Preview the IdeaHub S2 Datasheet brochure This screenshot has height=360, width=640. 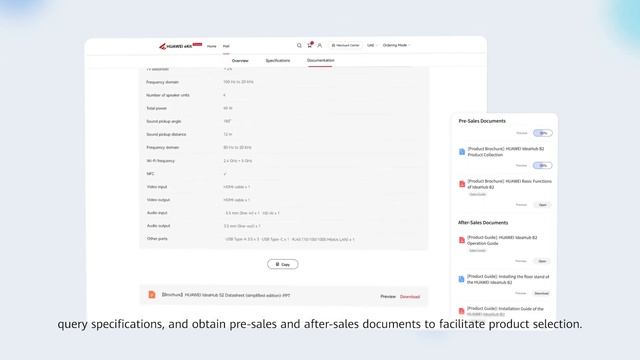coord(388,296)
